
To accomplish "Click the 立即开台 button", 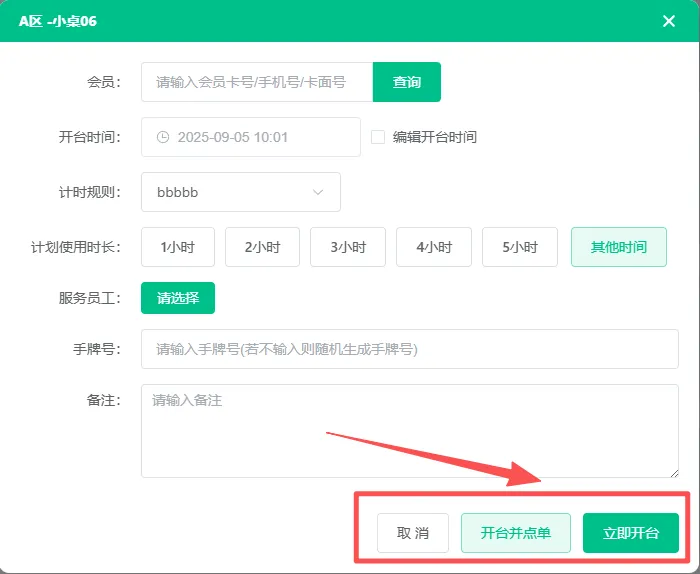I will 631,533.
